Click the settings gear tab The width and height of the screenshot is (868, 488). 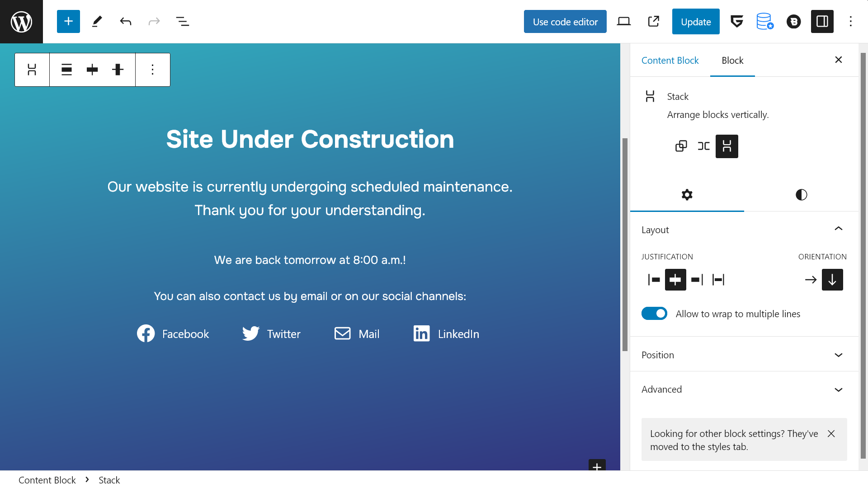[687, 194]
